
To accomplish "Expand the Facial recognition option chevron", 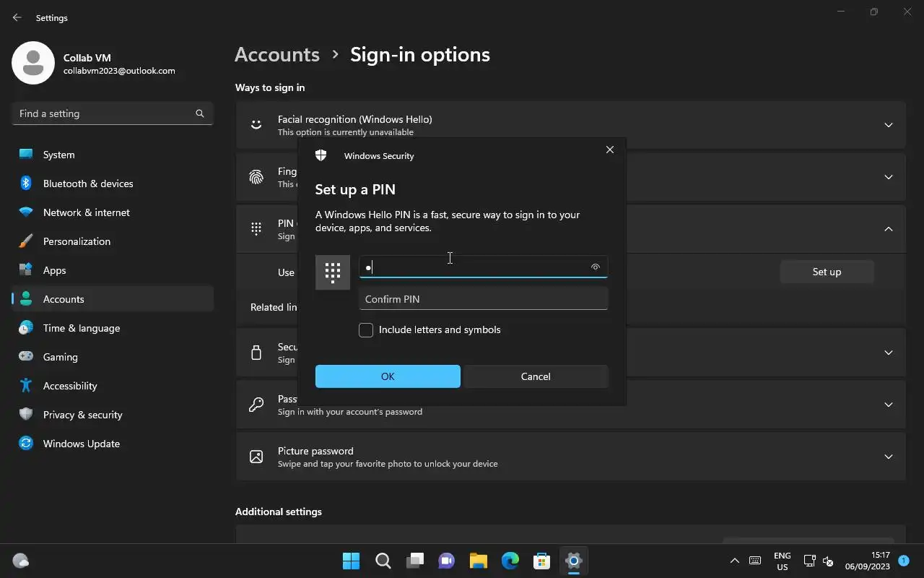I will (x=889, y=125).
